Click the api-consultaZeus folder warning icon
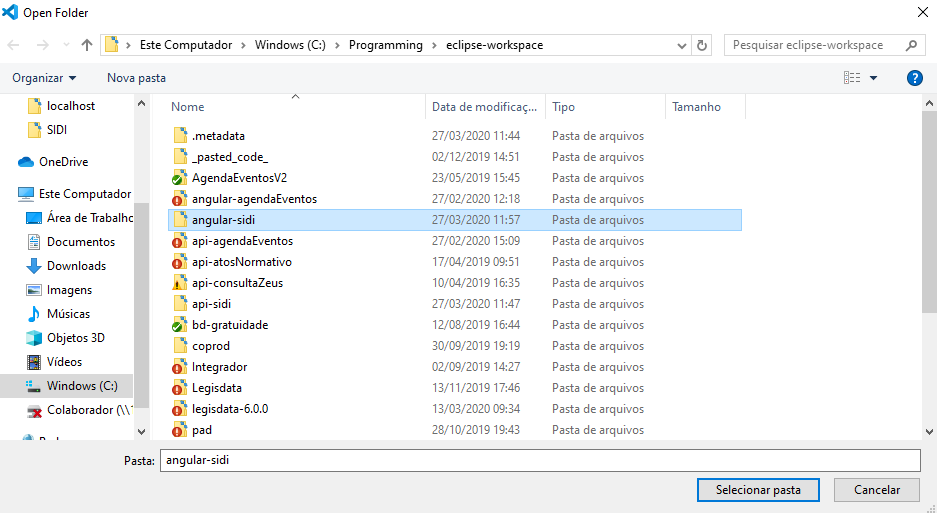This screenshot has width=937, height=513. 179,283
